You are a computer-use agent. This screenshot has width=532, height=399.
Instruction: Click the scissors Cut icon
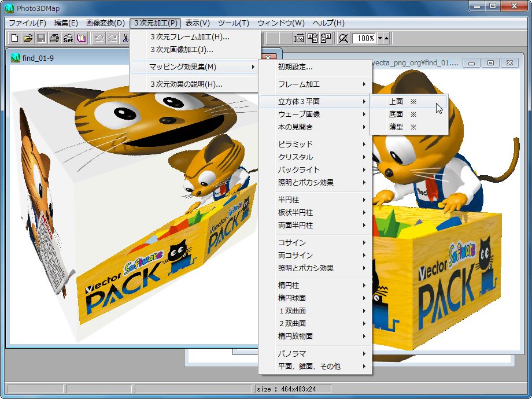click(125, 38)
